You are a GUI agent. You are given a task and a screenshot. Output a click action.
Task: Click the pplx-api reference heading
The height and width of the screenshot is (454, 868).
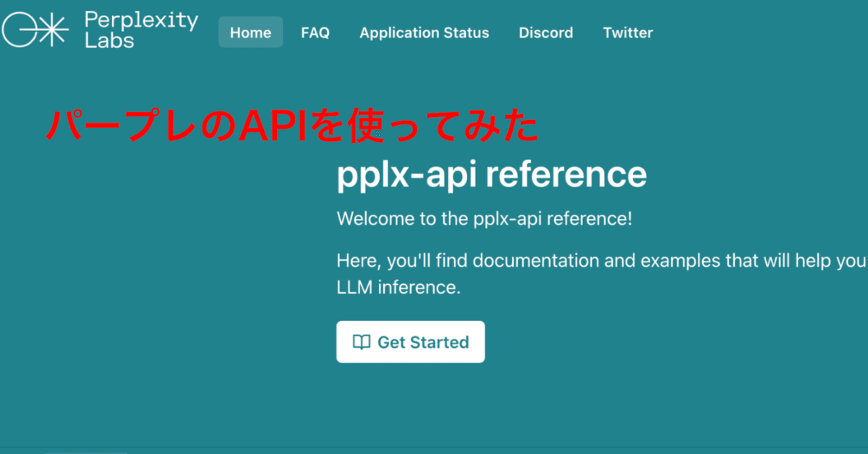click(x=492, y=174)
